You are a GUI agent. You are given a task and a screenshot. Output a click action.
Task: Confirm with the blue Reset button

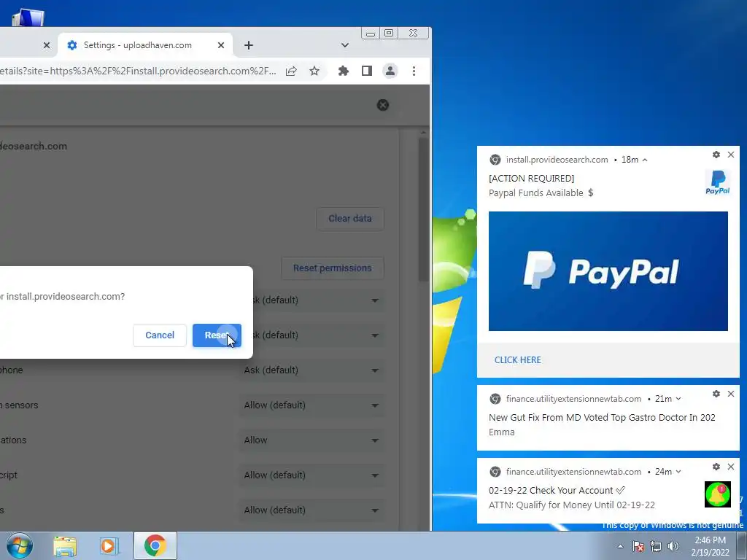(217, 335)
